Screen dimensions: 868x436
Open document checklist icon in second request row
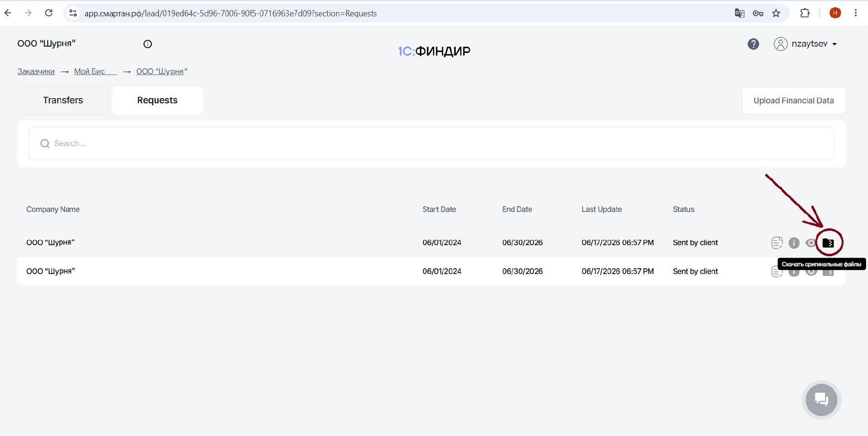click(x=777, y=272)
